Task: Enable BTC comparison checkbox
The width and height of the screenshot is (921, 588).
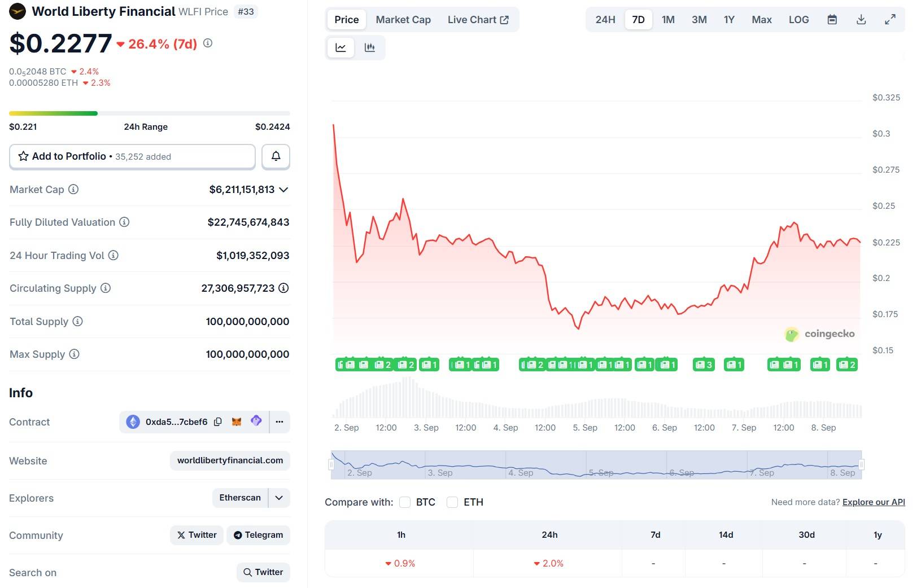Action: 405,502
